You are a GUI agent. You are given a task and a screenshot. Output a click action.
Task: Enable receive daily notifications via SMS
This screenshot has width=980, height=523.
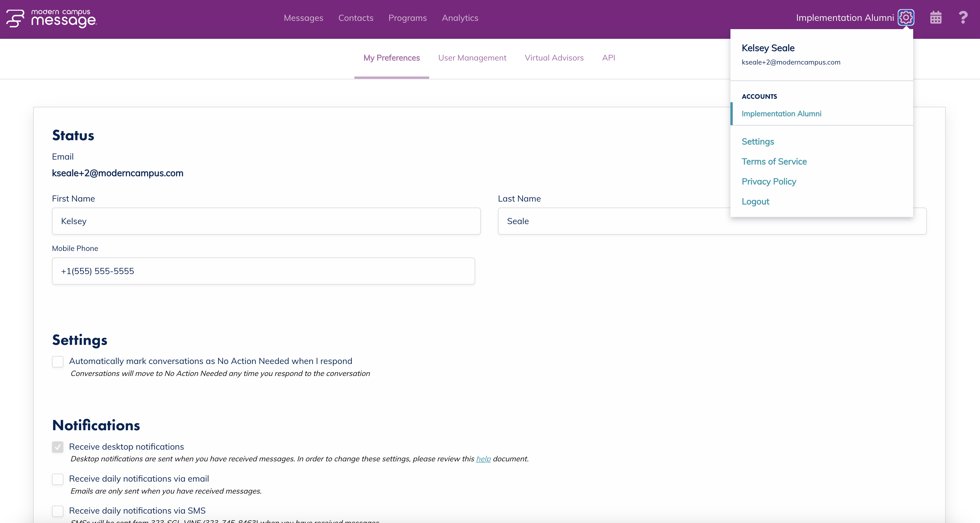pos(57,511)
